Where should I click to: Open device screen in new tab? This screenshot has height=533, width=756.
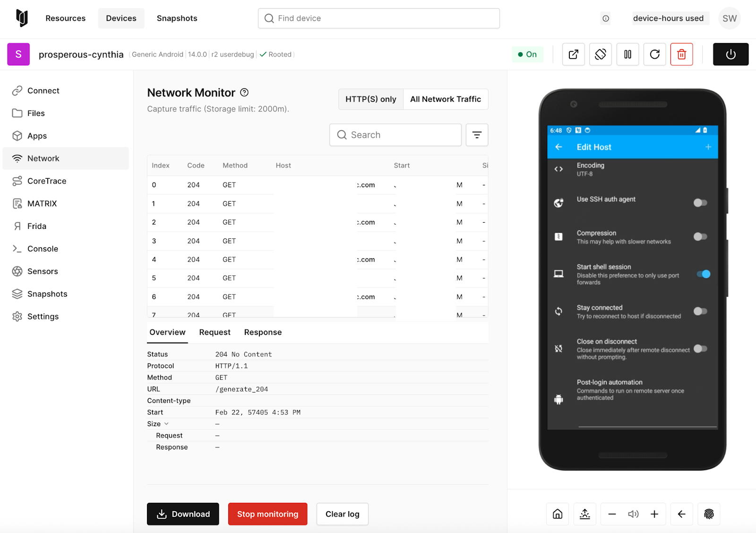(573, 54)
